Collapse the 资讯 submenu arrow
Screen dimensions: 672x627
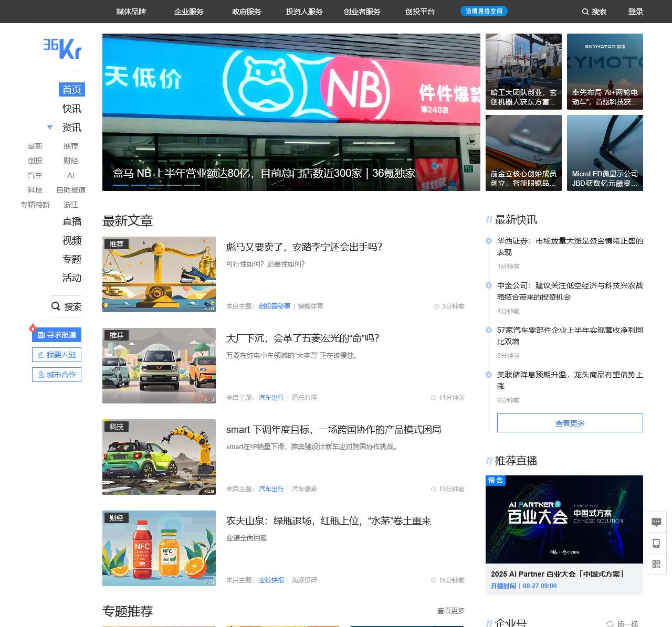click(x=50, y=127)
